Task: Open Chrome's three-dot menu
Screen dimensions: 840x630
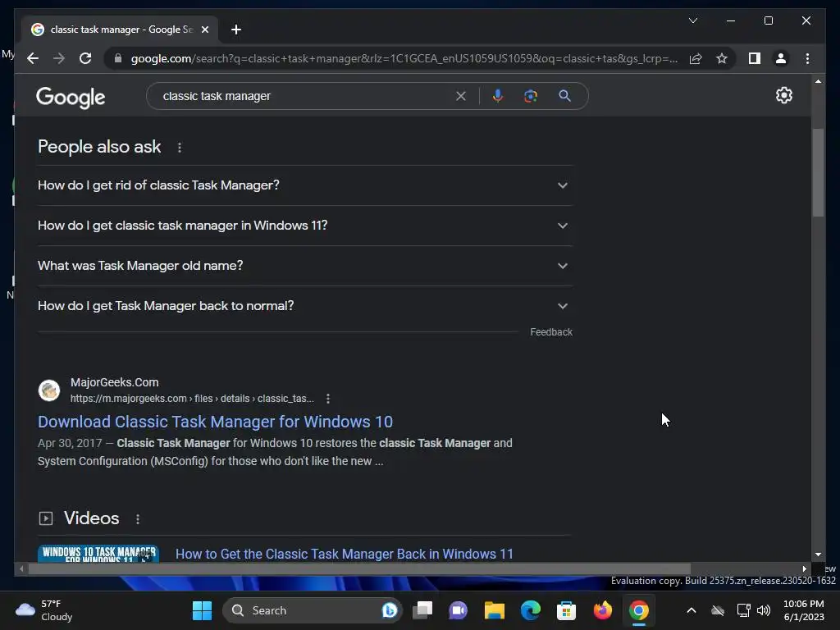Action: tap(807, 58)
